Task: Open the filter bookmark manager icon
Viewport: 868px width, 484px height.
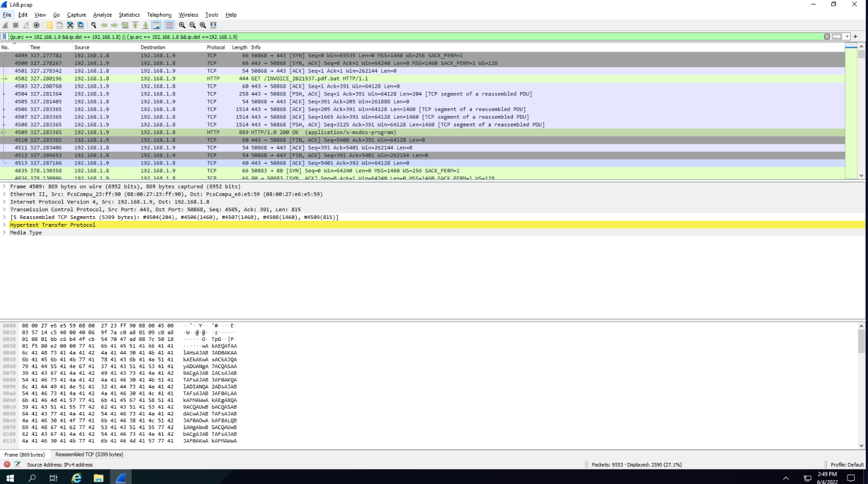Action: 4,37
